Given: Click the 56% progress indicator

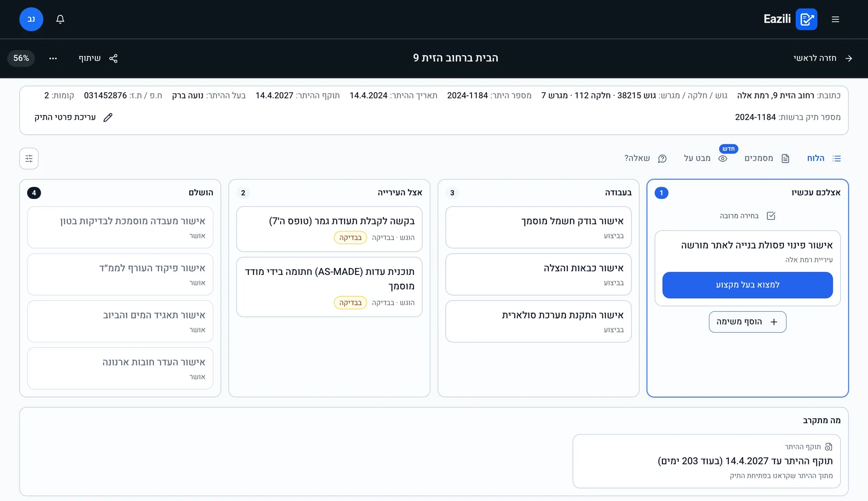Looking at the screenshot, I should coord(21,58).
